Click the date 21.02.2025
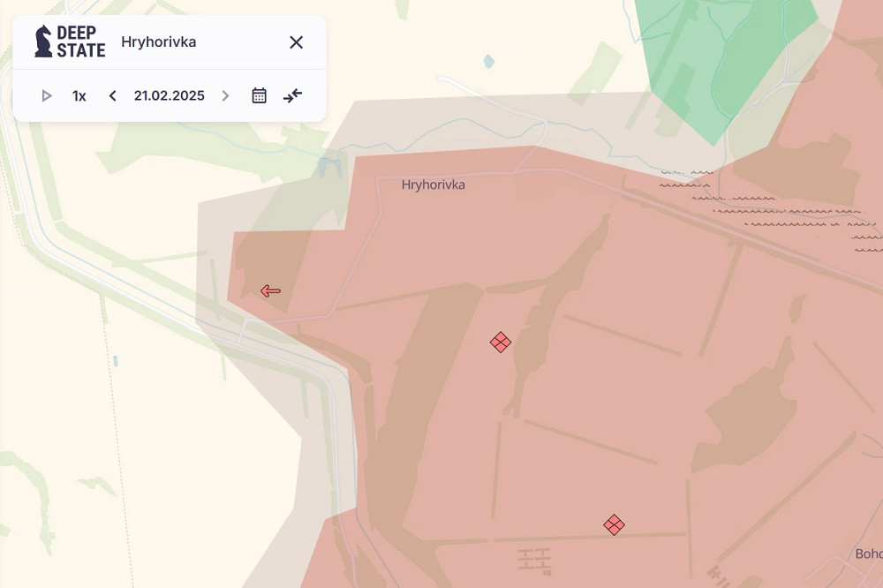The width and height of the screenshot is (883, 588). [x=170, y=95]
